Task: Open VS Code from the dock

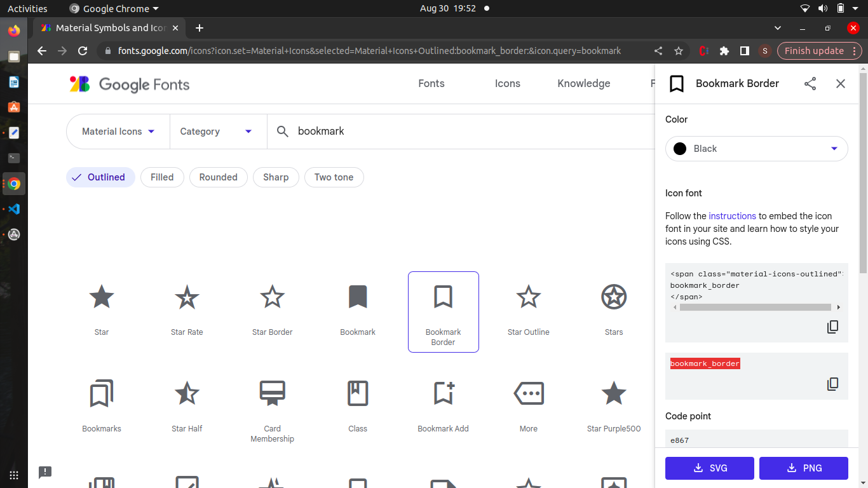Action: 14,209
